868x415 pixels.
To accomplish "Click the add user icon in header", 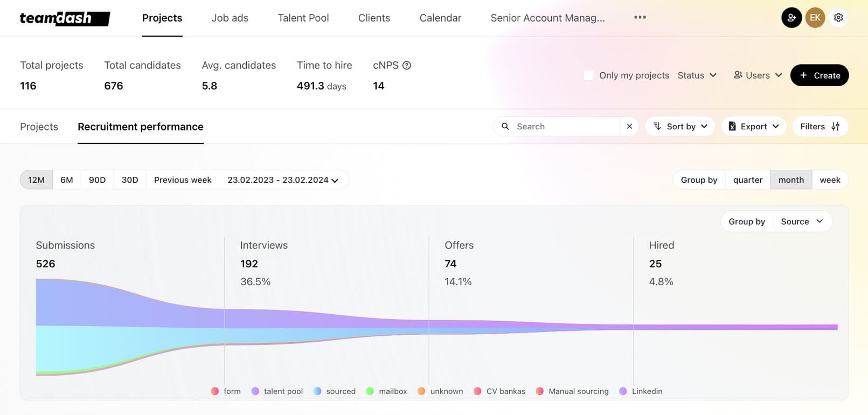I will 791,18.
